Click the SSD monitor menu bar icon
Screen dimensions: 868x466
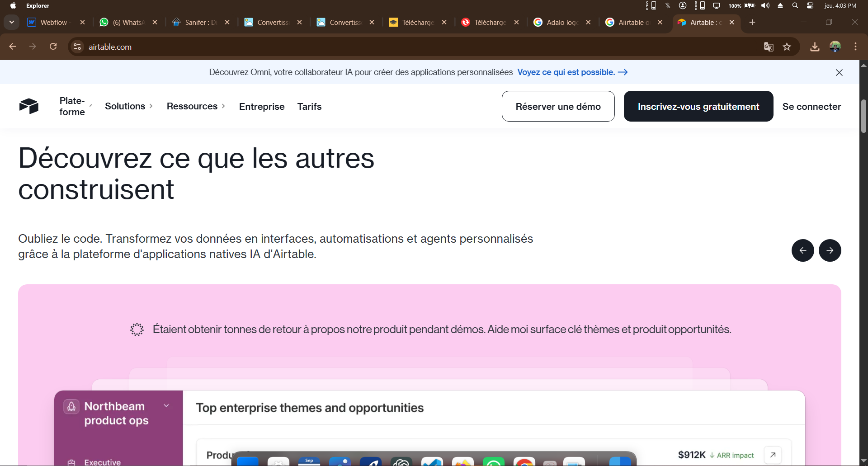click(700, 5)
